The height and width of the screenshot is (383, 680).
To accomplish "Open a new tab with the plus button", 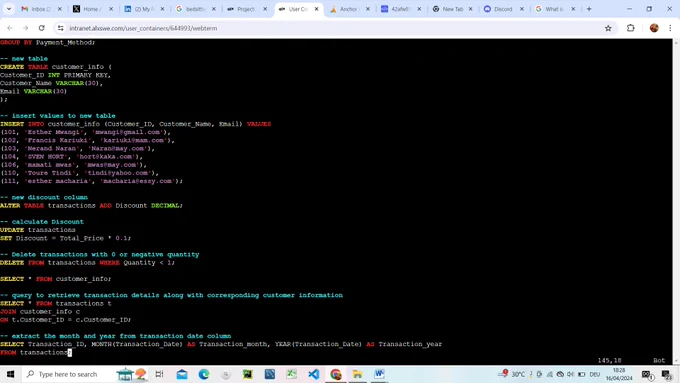I will coord(589,9).
